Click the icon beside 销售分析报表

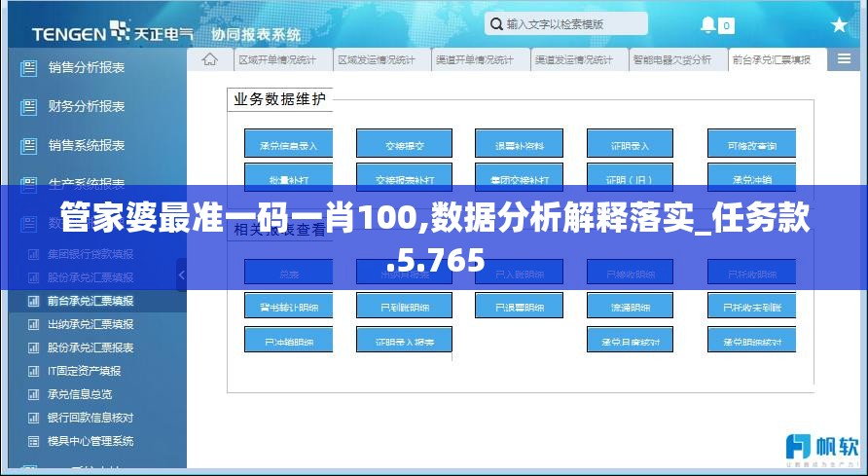[x=29, y=68]
